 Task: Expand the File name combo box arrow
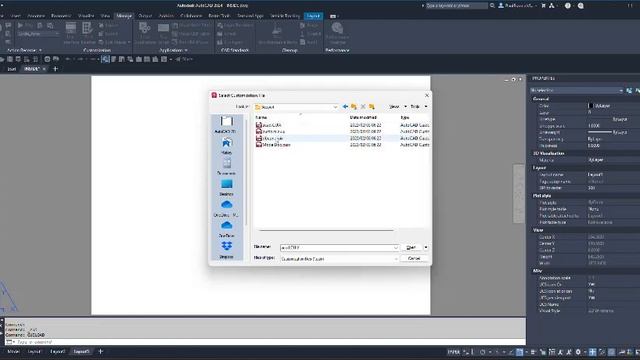[x=395, y=248]
